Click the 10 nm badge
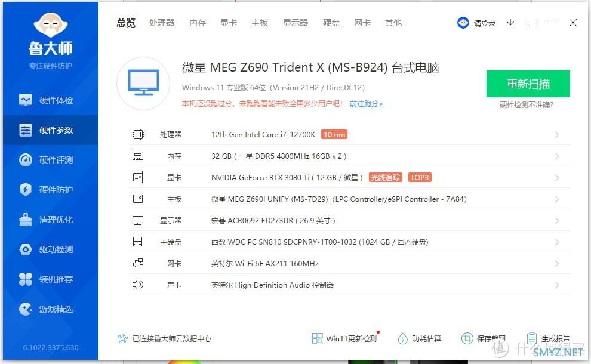 click(x=334, y=134)
